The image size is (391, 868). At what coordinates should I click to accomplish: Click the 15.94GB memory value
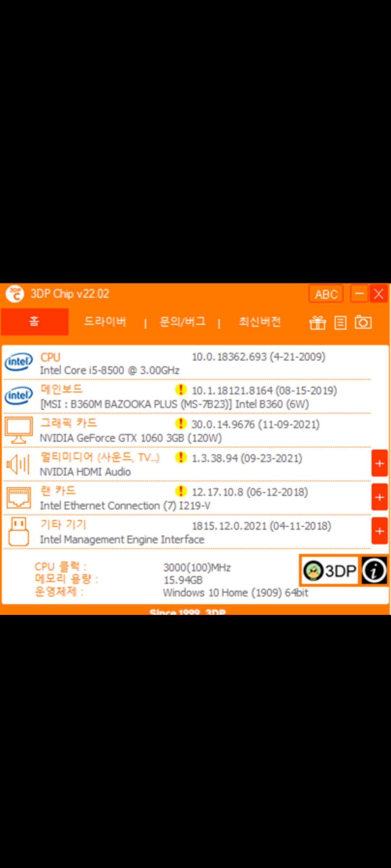pos(183,580)
